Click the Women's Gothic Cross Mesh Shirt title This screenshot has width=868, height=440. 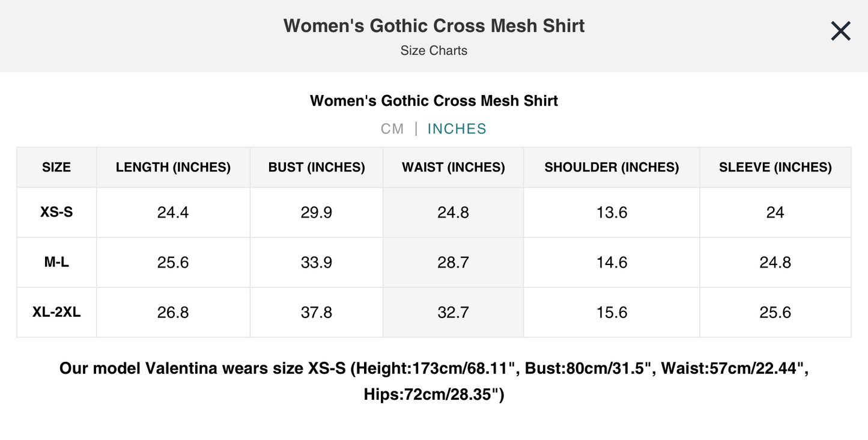tap(434, 25)
